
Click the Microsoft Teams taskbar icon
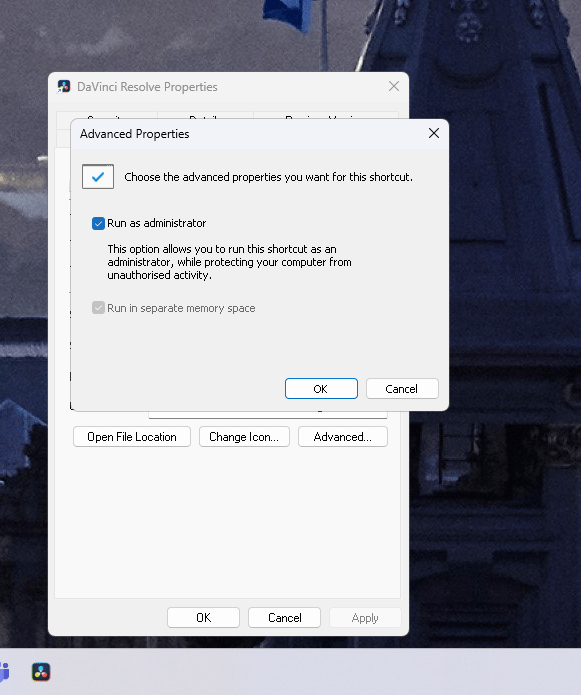pyautogui.click(x=4, y=672)
